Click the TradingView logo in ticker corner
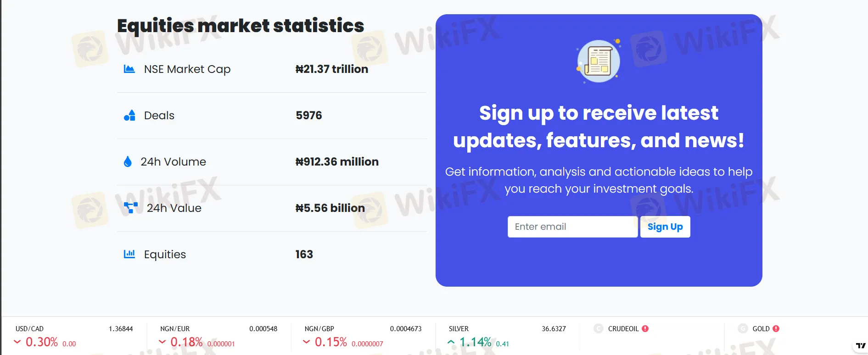The image size is (868, 355). (x=861, y=345)
